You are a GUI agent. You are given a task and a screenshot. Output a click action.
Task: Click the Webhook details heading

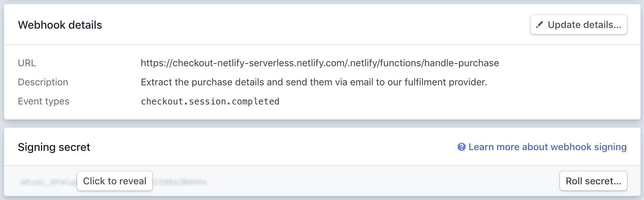click(x=60, y=25)
